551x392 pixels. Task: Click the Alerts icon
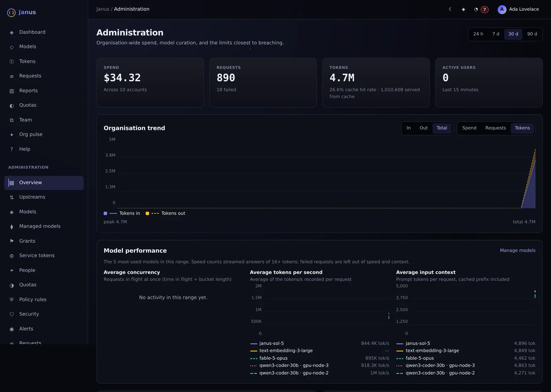click(x=12, y=329)
